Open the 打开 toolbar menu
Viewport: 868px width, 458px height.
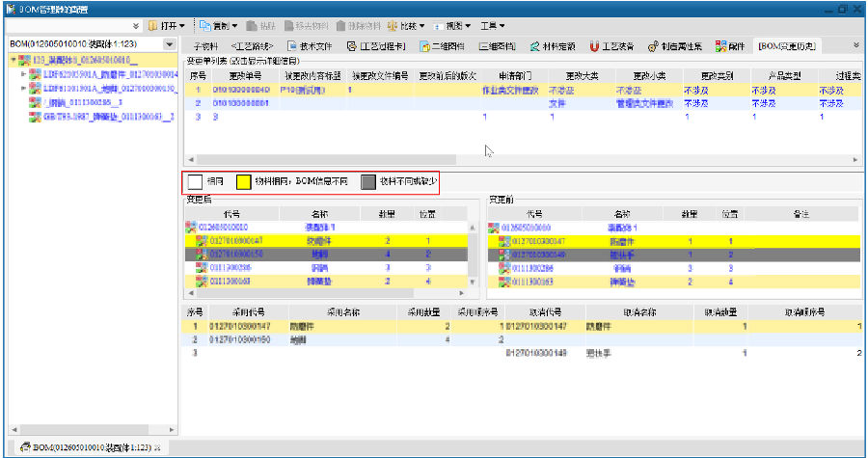click(166, 26)
